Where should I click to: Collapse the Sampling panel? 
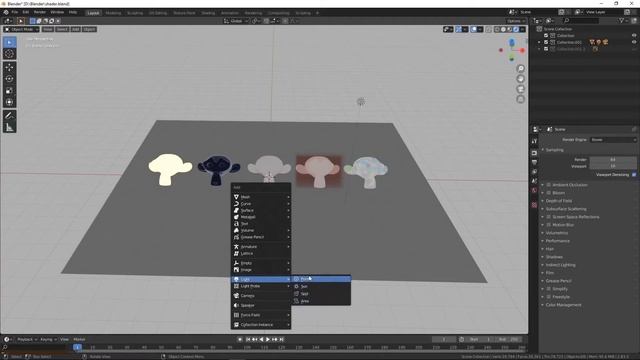(554, 150)
